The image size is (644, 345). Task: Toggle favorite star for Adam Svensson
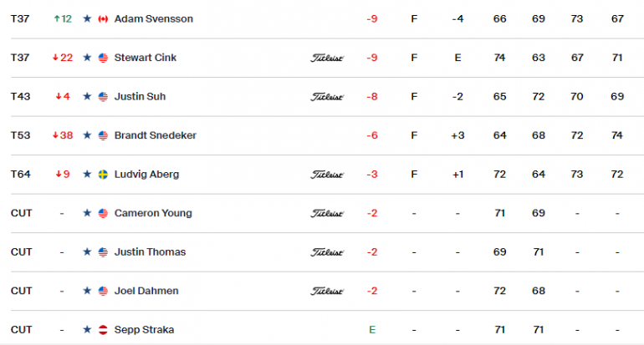pos(87,18)
